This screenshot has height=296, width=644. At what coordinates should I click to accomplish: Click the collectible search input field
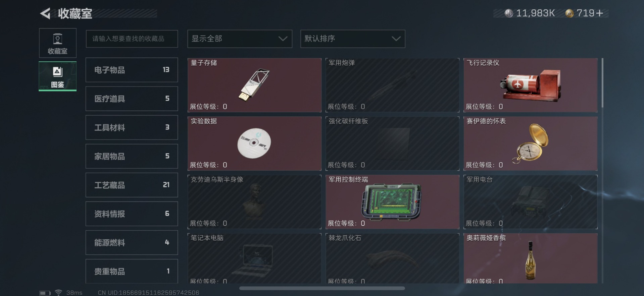[x=132, y=39]
